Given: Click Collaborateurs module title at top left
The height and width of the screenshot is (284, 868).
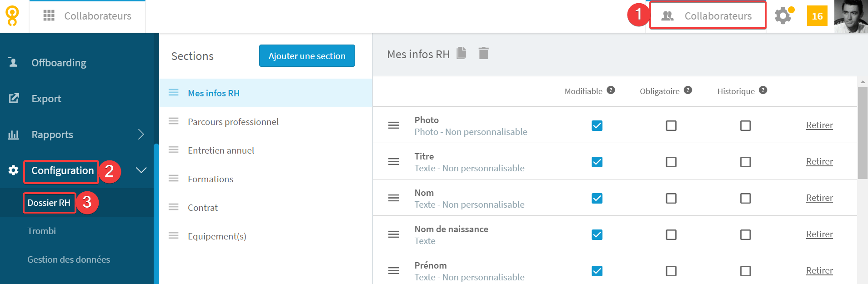Looking at the screenshot, I should click(x=98, y=16).
